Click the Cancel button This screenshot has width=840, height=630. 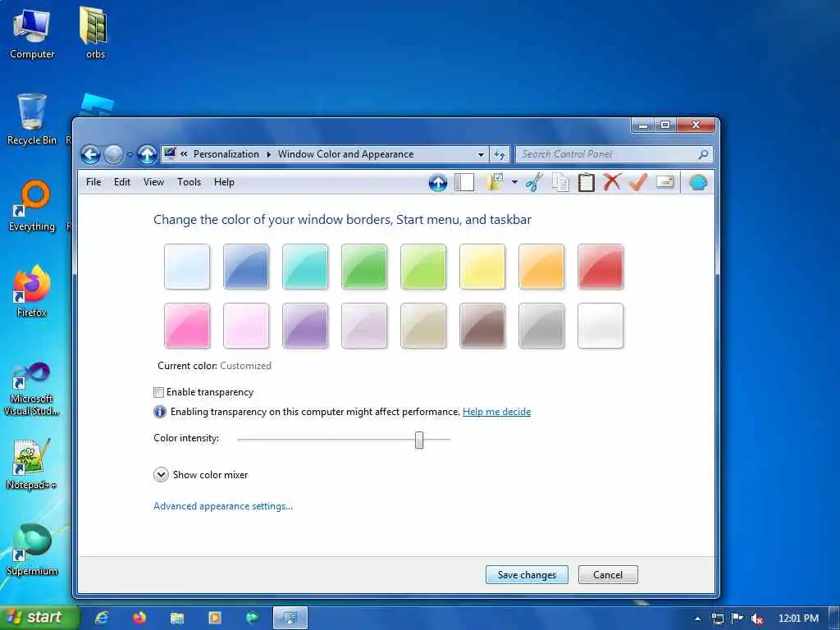click(608, 574)
